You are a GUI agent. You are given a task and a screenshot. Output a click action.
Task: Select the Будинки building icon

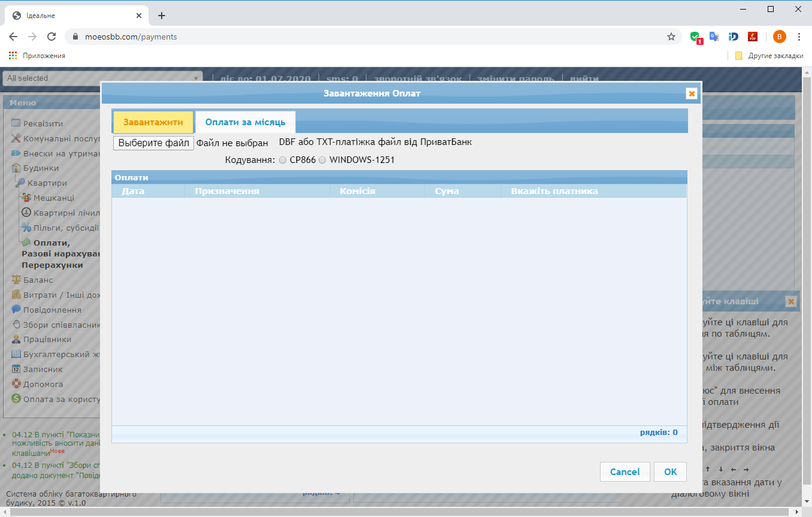tap(16, 168)
